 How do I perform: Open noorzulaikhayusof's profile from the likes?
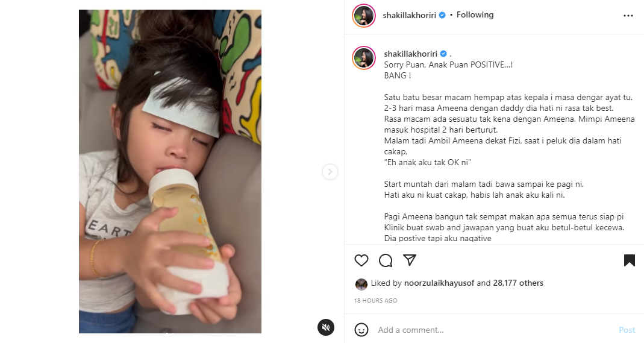pyautogui.click(x=439, y=283)
